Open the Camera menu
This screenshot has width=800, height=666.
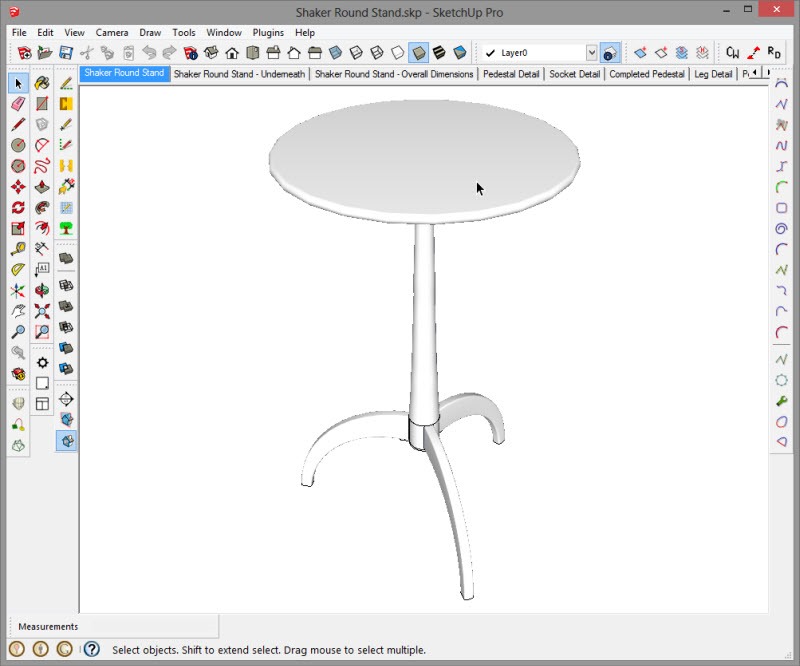112,33
